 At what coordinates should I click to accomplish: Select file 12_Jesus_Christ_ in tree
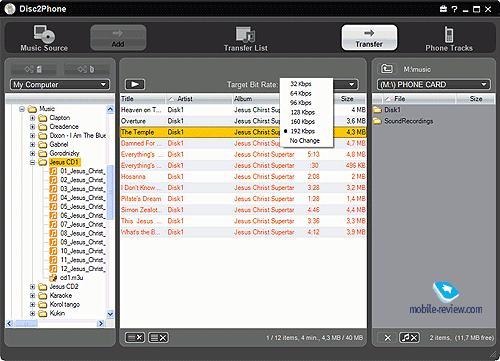pyautogui.click(x=82, y=269)
